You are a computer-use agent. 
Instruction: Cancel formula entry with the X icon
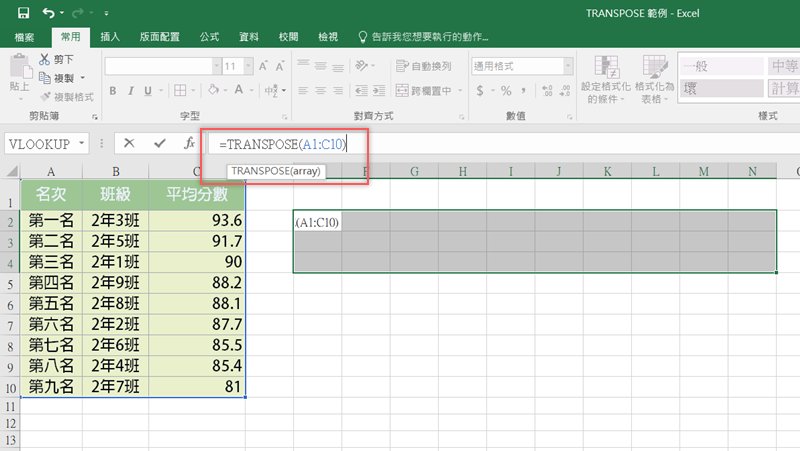[129, 143]
